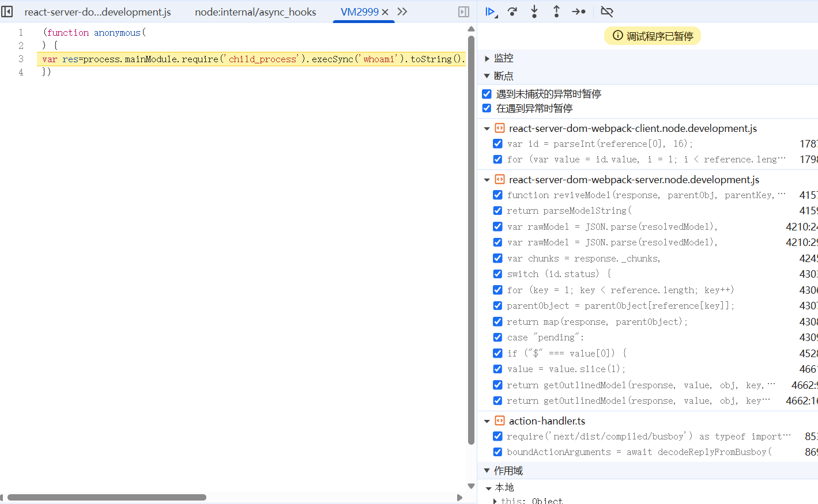Uncheck pause on uncaught exceptions checkbox
This screenshot has height=504, width=818.
pyautogui.click(x=487, y=94)
